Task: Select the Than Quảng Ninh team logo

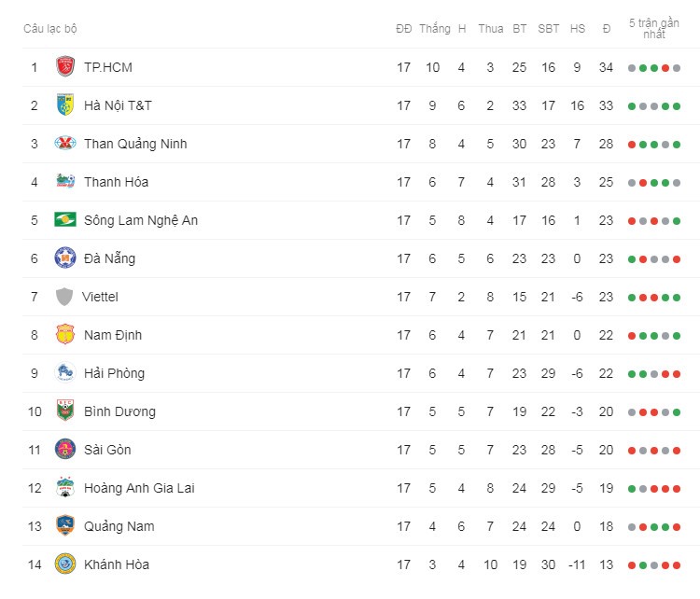Action: click(65, 144)
